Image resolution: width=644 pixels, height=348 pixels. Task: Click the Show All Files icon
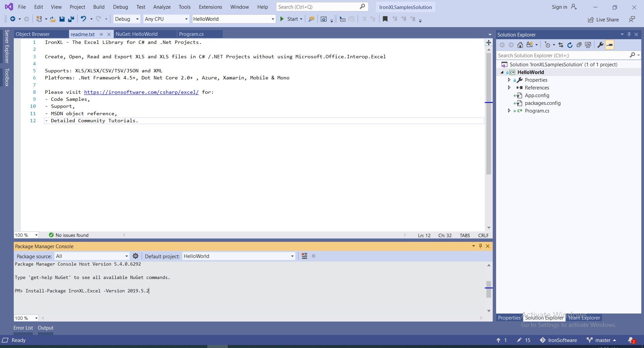[x=588, y=45]
